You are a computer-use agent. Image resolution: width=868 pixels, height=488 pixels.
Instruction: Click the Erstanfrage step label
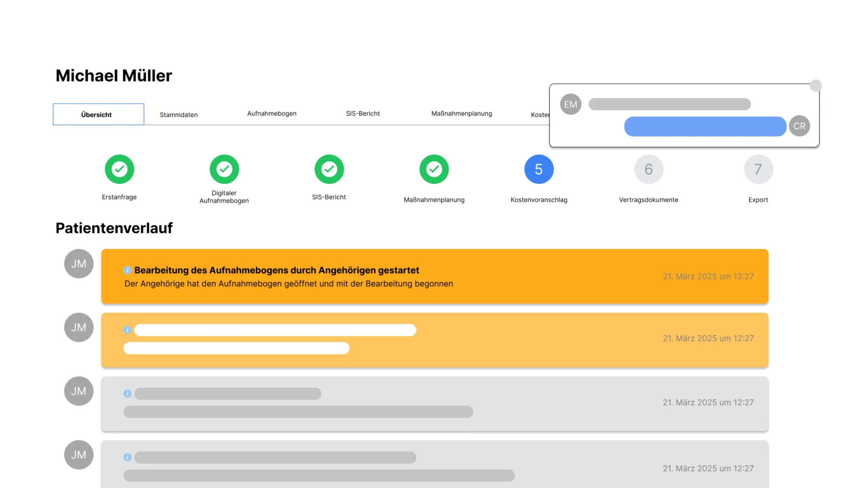pos(119,197)
